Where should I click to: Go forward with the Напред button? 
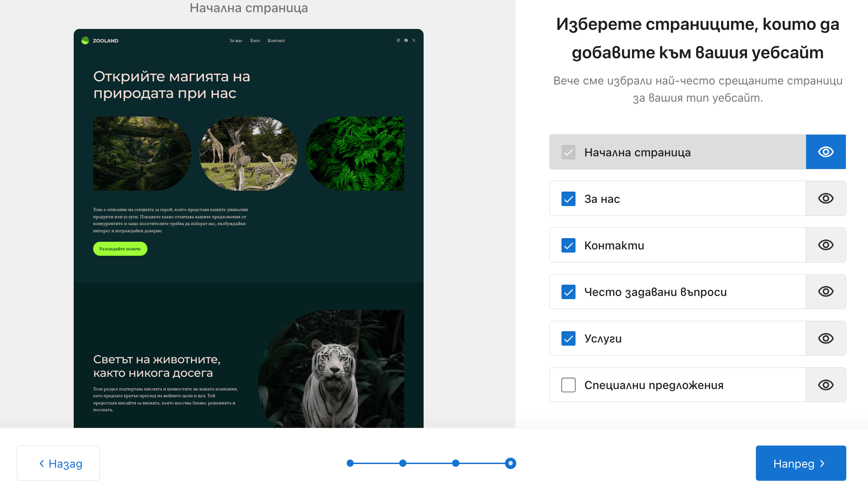pyautogui.click(x=800, y=463)
